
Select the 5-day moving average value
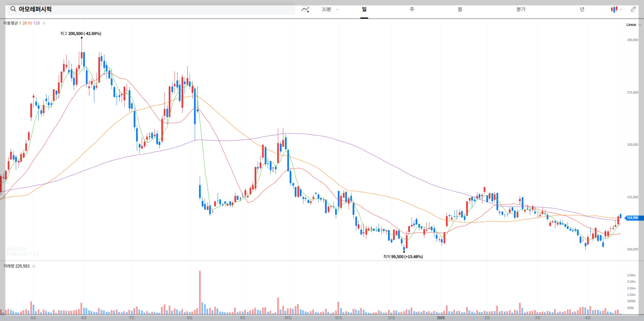pyautogui.click(x=20, y=23)
